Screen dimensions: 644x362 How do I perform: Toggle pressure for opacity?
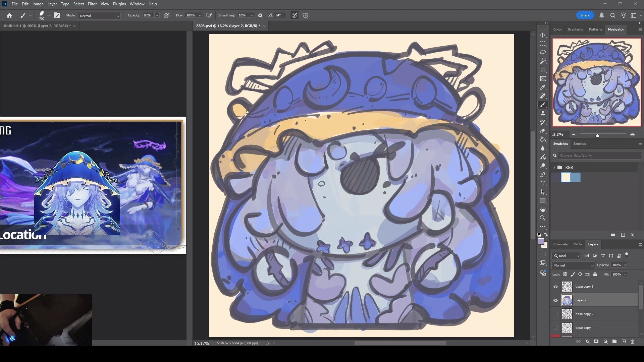coord(166,15)
